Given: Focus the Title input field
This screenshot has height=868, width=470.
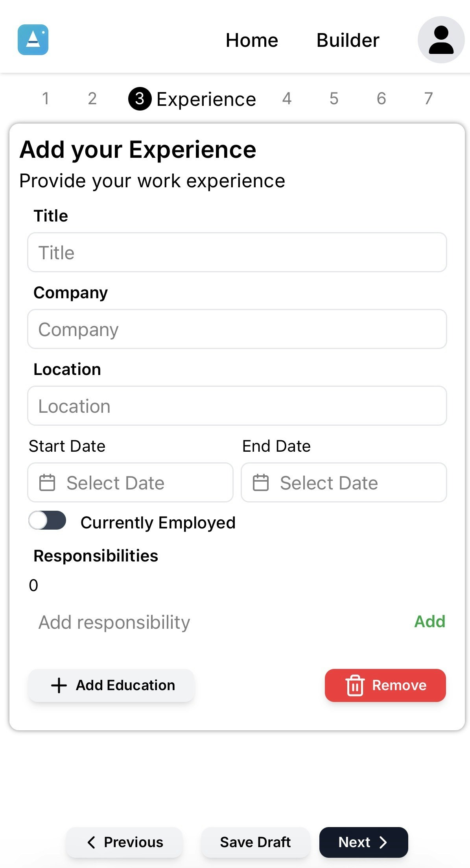Looking at the screenshot, I should point(237,252).
